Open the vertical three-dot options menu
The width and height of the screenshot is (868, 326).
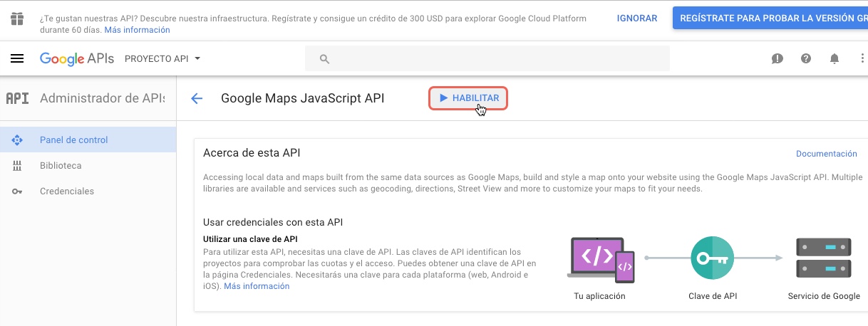click(x=862, y=58)
